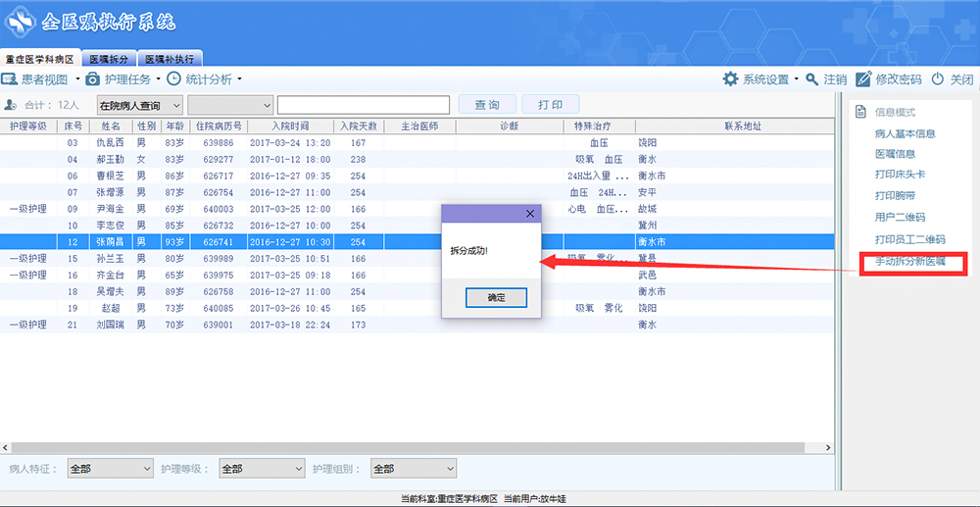Click the 打印 print button

pyautogui.click(x=551, y=105)
